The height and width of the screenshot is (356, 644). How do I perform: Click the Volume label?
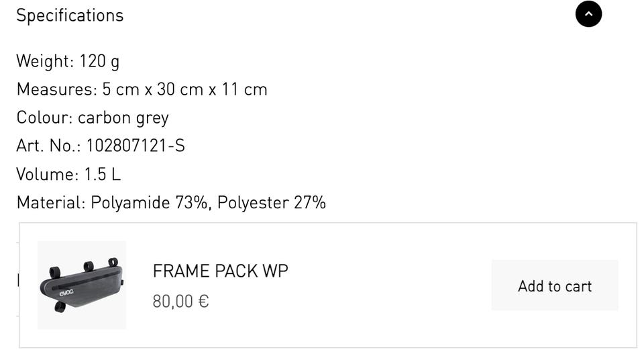[47, 174]
